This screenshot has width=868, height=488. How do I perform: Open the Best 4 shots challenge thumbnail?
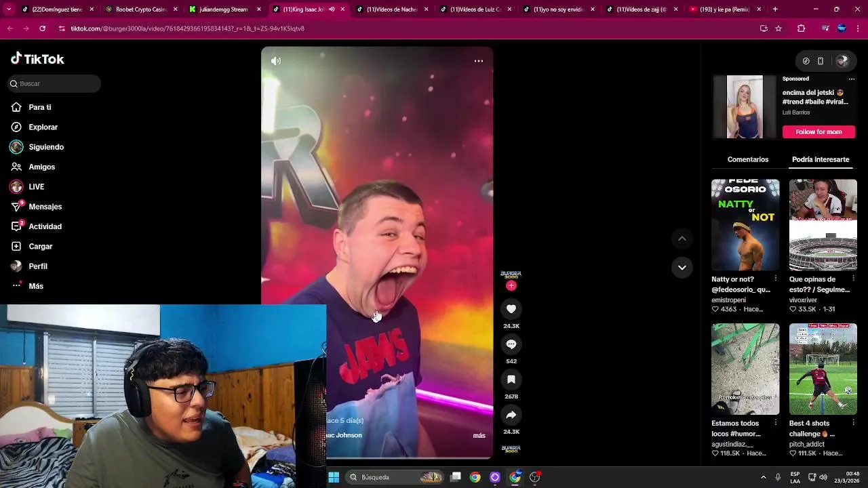click(823, 369)
